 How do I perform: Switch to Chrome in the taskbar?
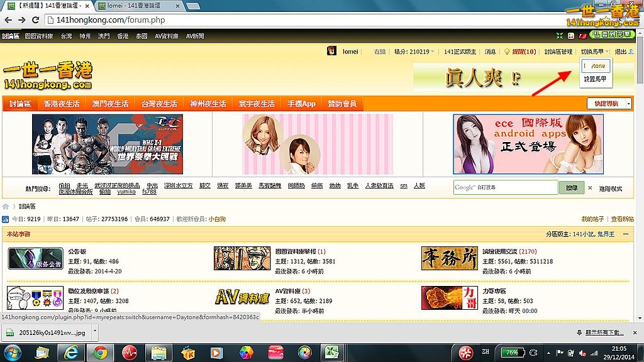click(100, 353)
